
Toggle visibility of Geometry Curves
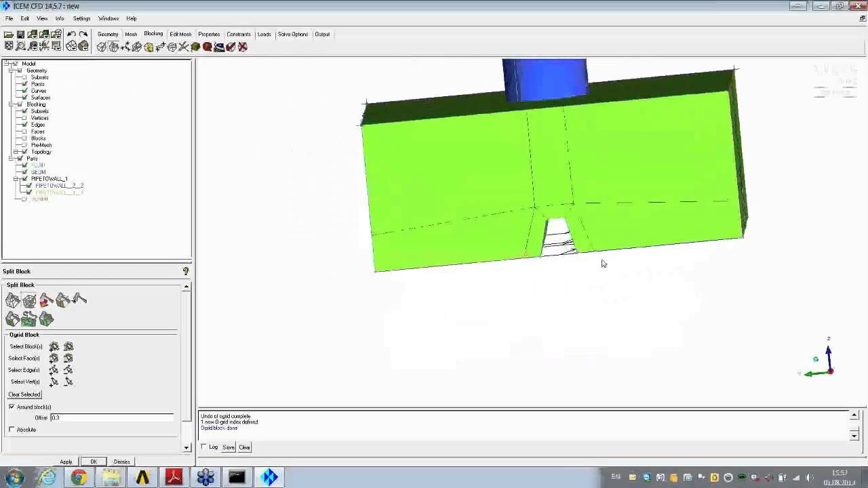coord(24,91)
